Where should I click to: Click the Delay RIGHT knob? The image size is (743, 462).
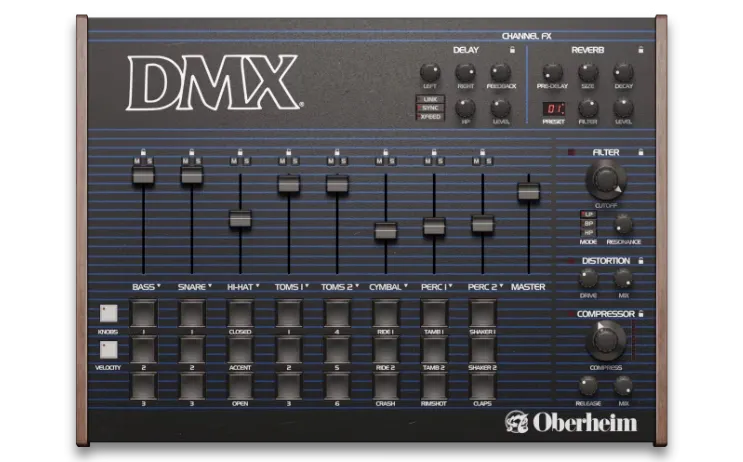pyautogui.click(x=465, y=72)
